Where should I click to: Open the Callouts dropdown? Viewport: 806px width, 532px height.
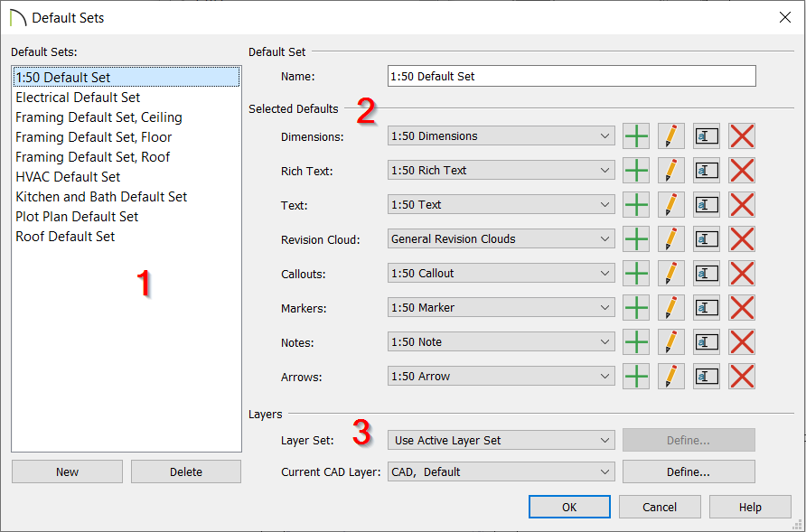[x=501, y=274]
